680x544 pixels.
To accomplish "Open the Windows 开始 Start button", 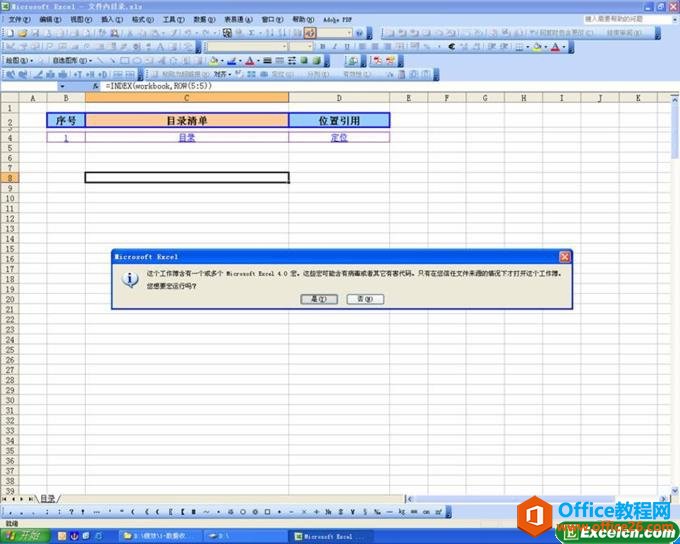I will [x=25, y=536].
